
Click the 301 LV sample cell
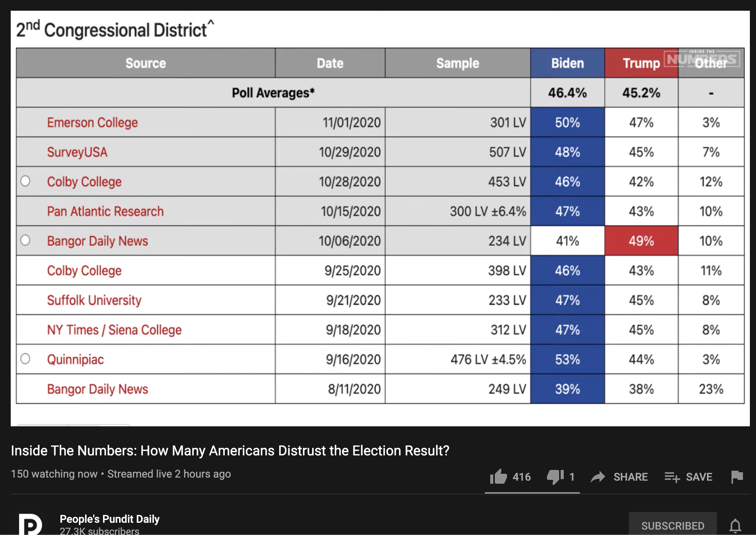(x=458, y=122)
